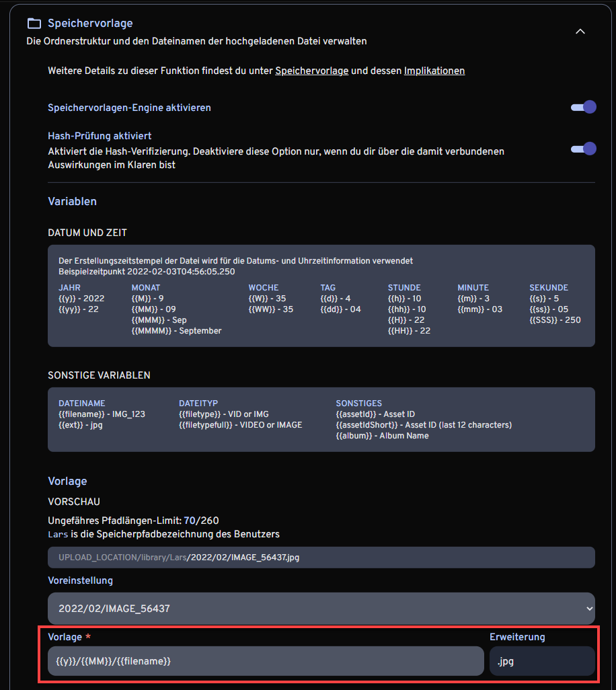
Task: Click the {{ss}} - 05 variable
Action: click(x=549, y=309)
